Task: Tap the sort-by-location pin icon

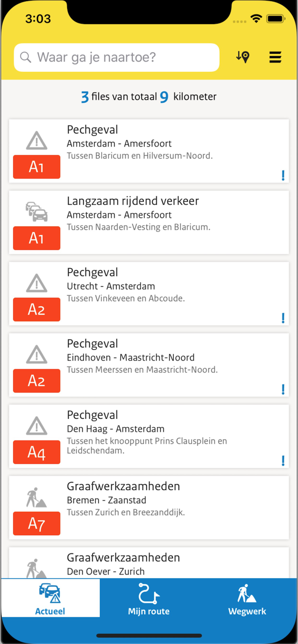Action: pyautogui.click(x=243, y=57)
